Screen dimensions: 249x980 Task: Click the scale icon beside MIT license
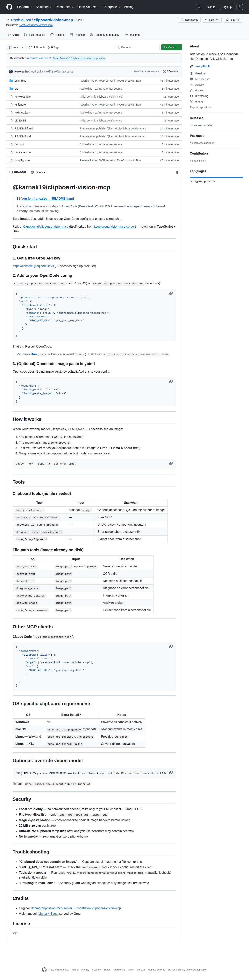(191, 79)
